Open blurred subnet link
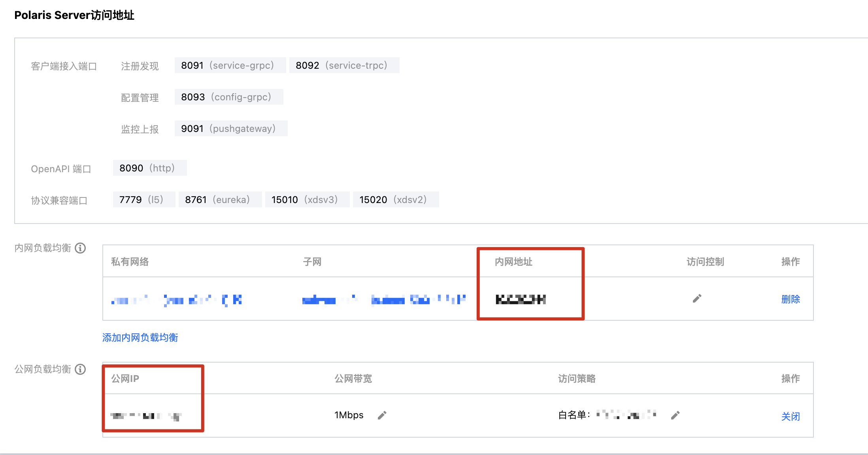868x455 pixels. pos(384,300)
